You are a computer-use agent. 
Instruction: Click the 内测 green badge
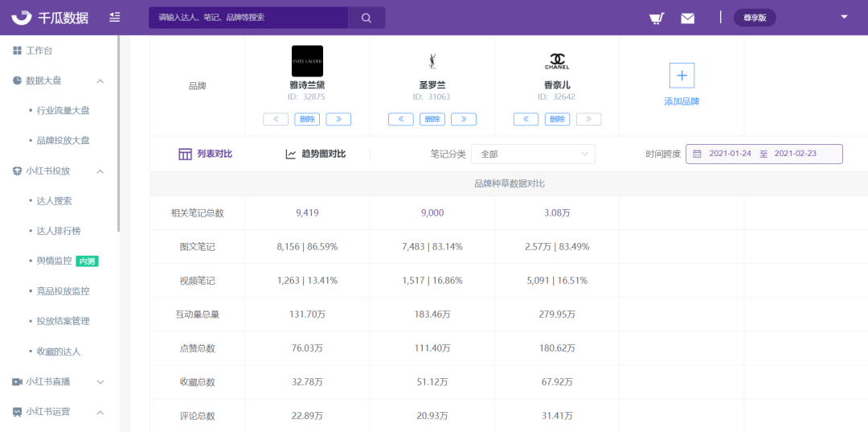(x=87, y=261)
